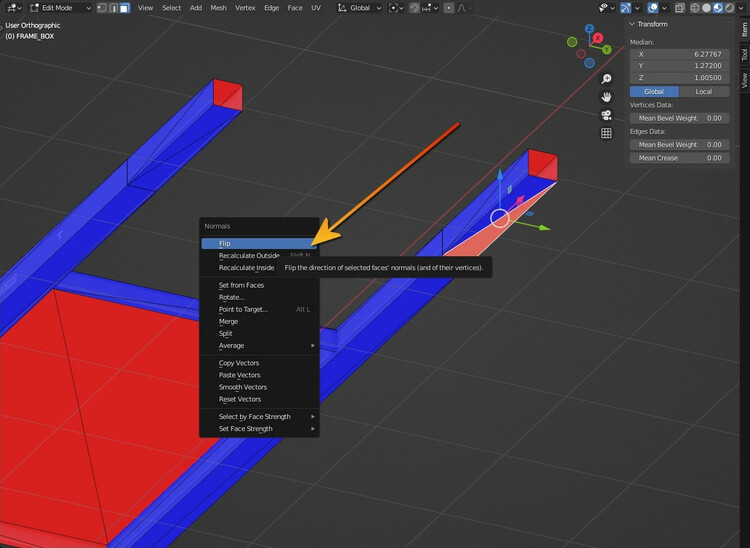Click the green Y axis gizmo ball

[607, 49]
